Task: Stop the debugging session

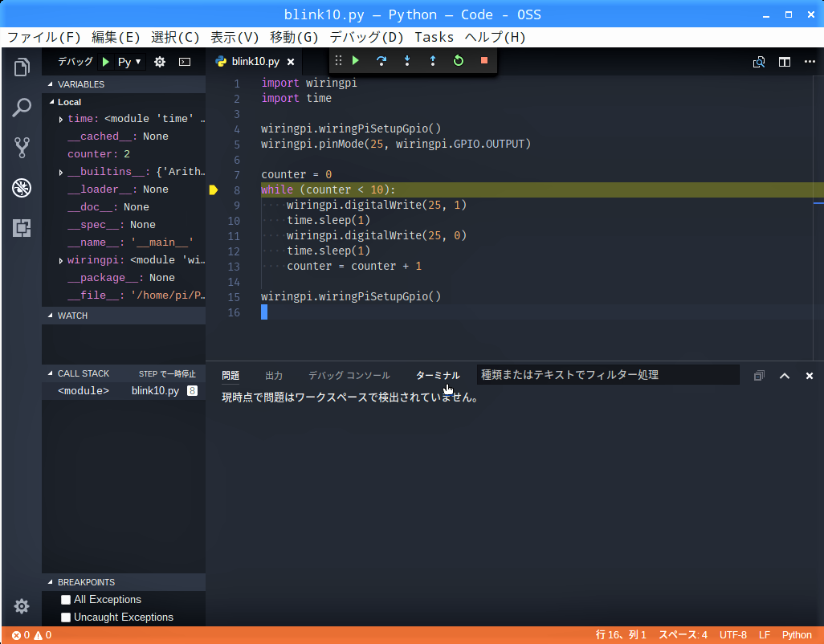Action: coord(484,61)
